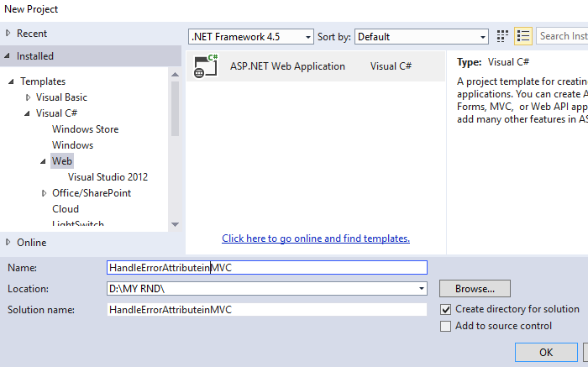The height and width of the screenshot is (367, 588).
Task: Select Visual Studio 2012 under Web
Action: coord(108,177)
